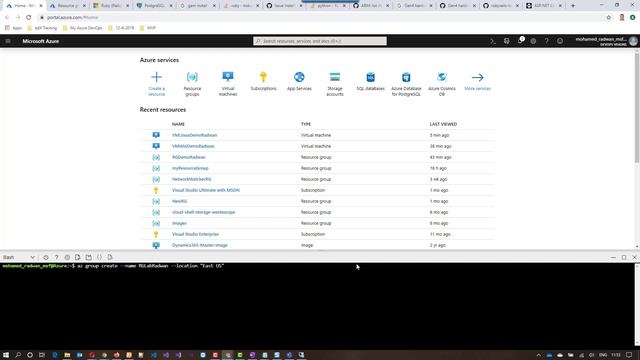Click the NAME column header

click(178, 124)
